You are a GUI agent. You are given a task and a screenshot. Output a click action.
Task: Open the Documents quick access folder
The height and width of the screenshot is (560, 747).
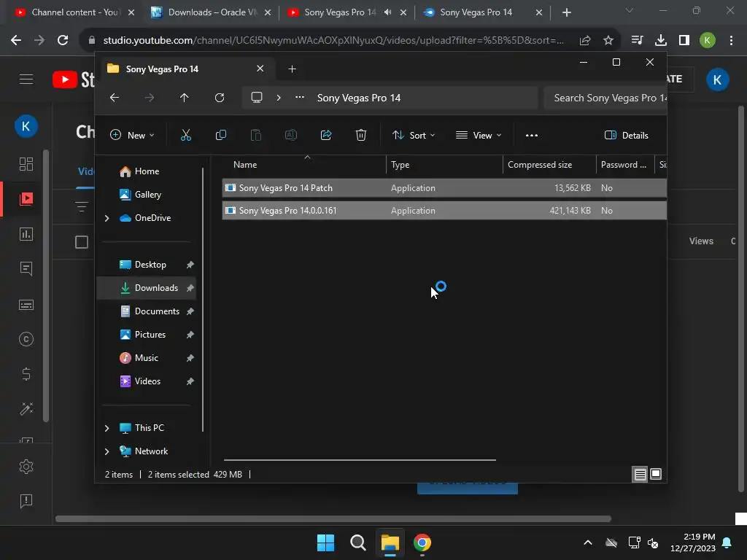click(x=157, y=311)
